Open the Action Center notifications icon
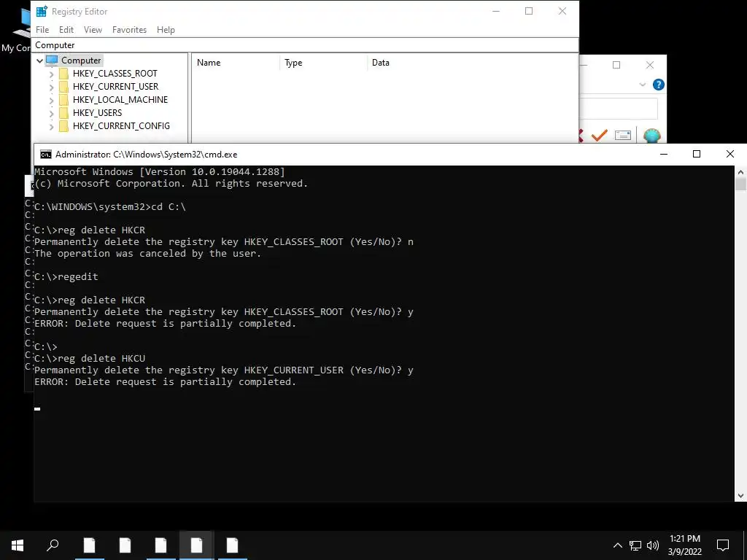Viewport: 747px width, 560px height. [x=723, y=545]
